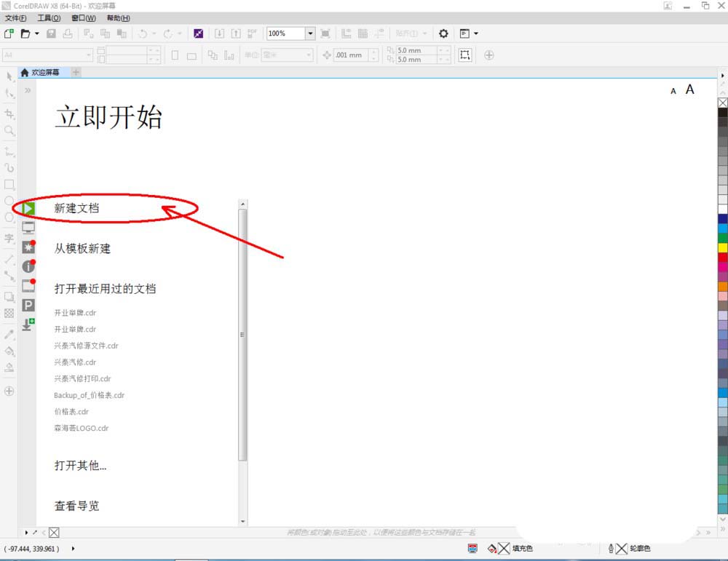
Task: Click 打开其他... link
Action: [80, 466]
